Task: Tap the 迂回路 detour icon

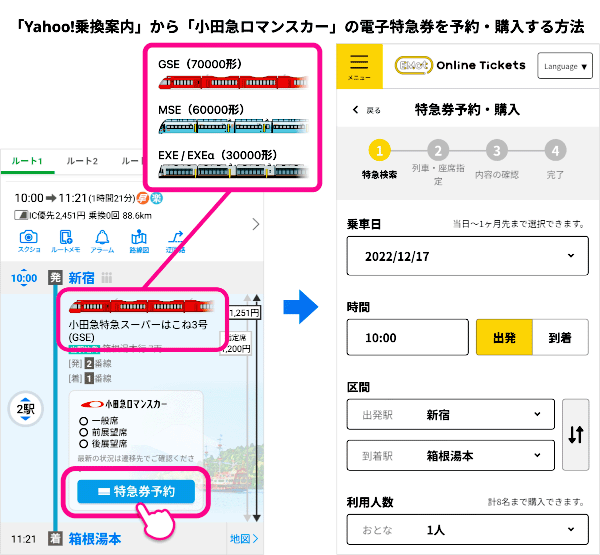Action: (x=175, y=241)
